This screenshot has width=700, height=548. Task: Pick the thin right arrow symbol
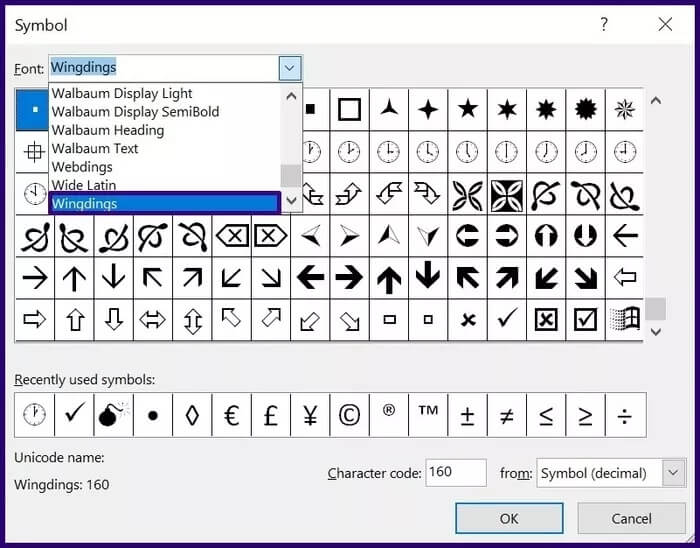pyautogui.click(x=35, y=278)
